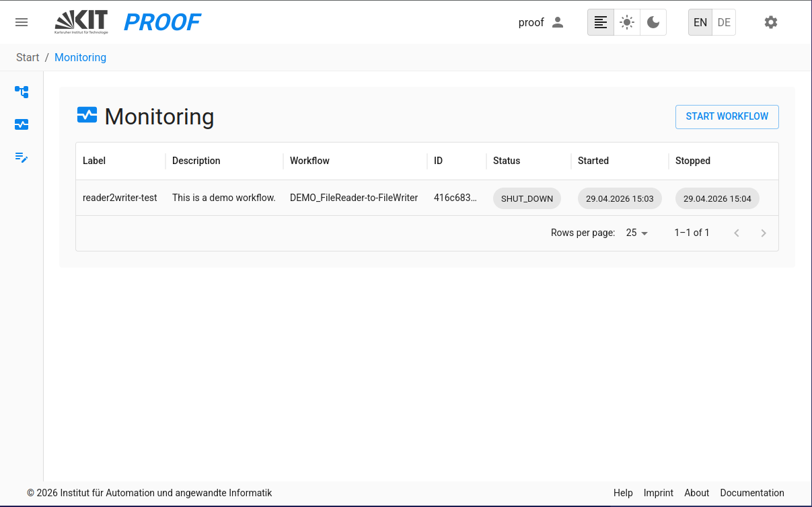This screenshot has height=507, width=812.
Task: Open rows per page dropdown
Action: pyautogui.click(x=636, y=233)
